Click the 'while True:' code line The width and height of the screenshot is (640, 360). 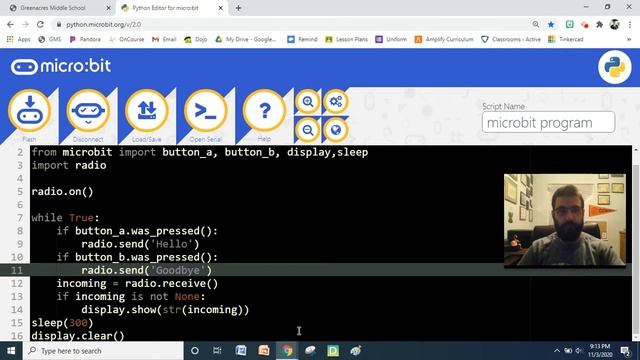tap(65, 218)
